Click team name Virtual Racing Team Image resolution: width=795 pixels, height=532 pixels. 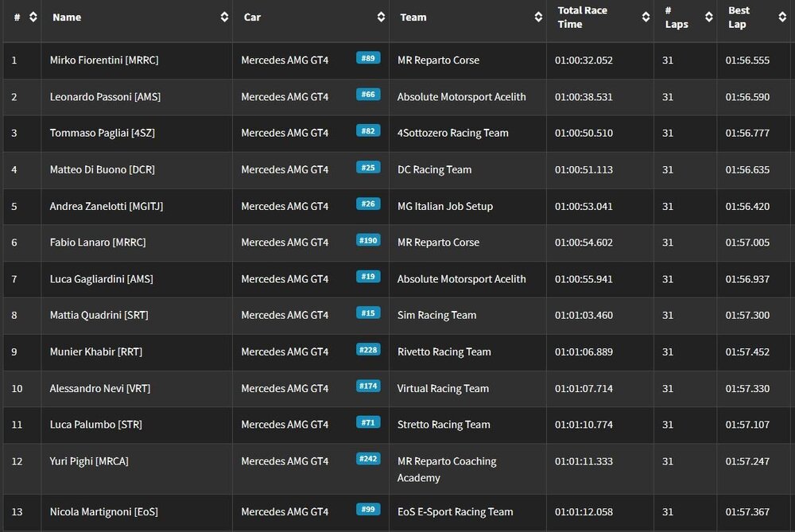pyautogui.click(x=443, y=389)
